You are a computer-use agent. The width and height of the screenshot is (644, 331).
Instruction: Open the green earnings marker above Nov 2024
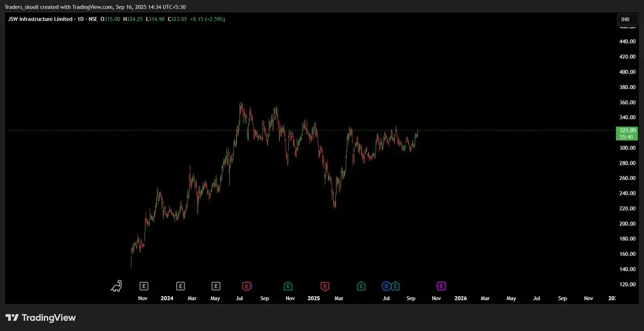coord(288,286)
